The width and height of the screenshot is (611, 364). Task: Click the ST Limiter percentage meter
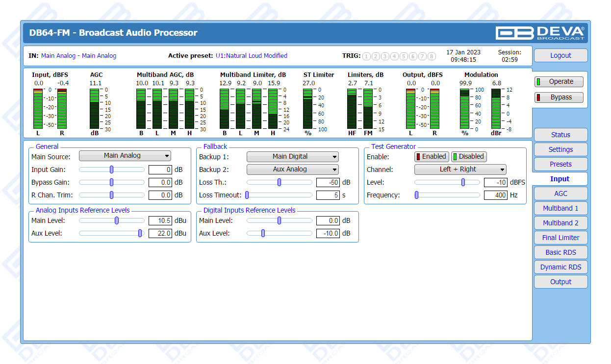coord(307,108)
